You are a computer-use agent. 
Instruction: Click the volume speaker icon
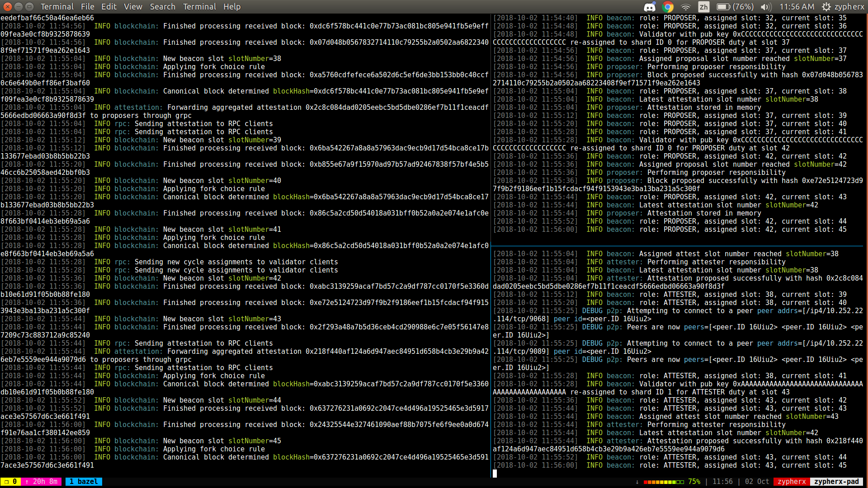(765, 7)
